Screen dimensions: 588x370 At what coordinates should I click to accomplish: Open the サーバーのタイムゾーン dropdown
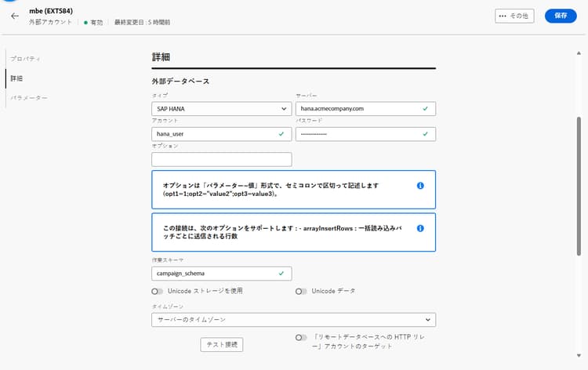294,320
